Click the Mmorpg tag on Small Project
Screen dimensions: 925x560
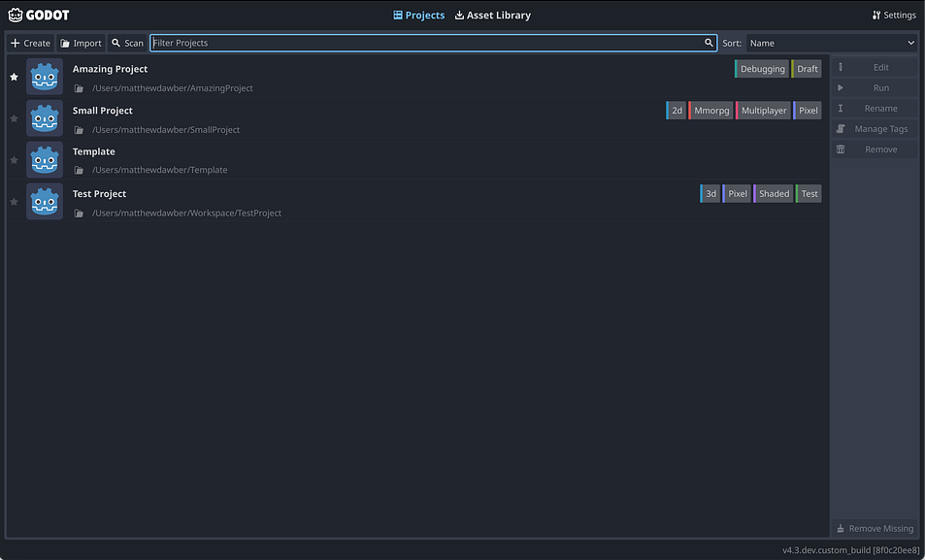(710, 111)
